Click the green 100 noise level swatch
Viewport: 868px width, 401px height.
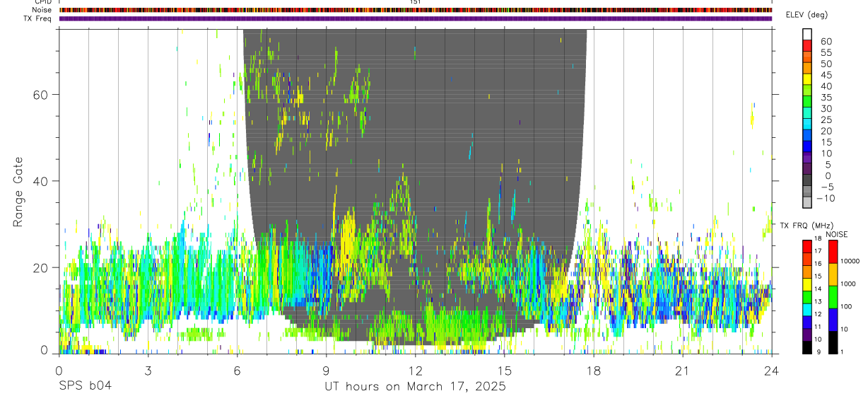point(833,296)
